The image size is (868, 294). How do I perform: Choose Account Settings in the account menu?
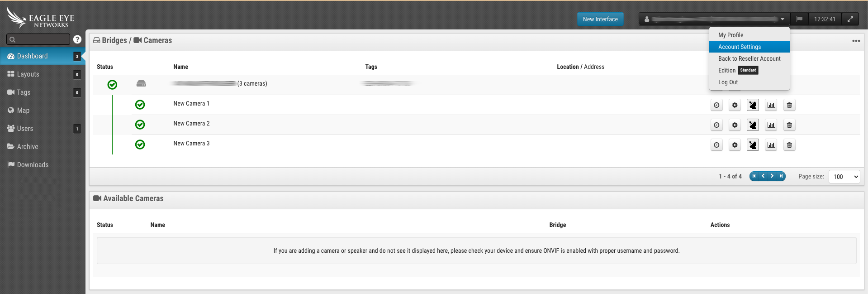[x=749, y=47]
